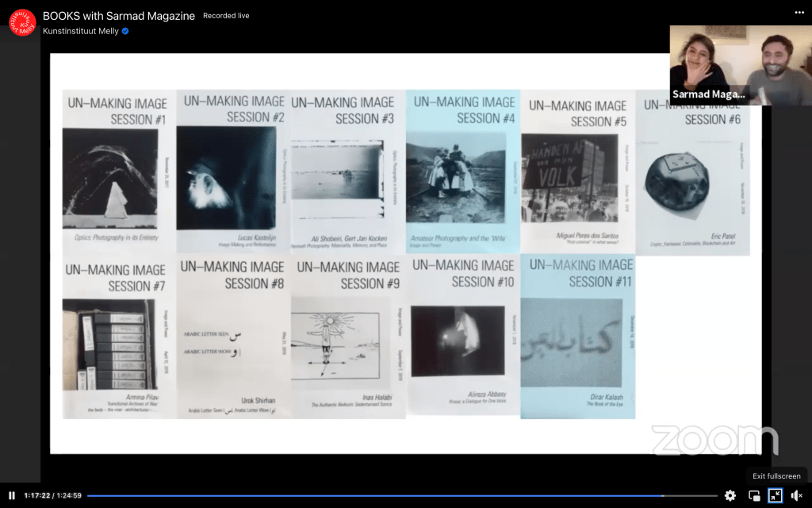Pause the video playback
812x508 pixels.
[x=12, y=495]
